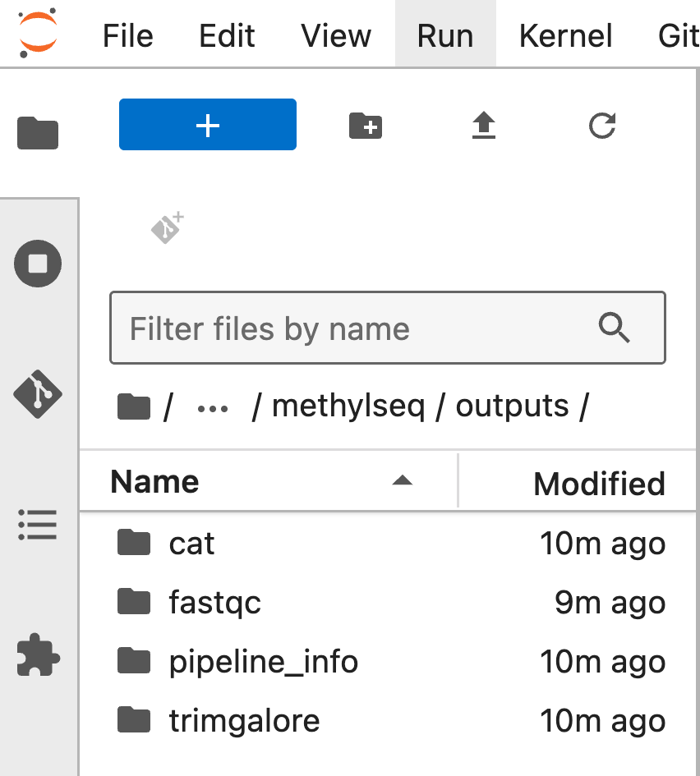Viewport: 700px width, 776px height.
Task: Click the Git clone repository icon
Action: click(x=167, y=228)
